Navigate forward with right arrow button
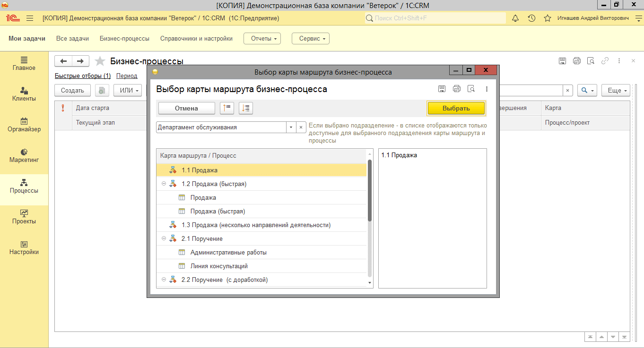 pos(80,61)
